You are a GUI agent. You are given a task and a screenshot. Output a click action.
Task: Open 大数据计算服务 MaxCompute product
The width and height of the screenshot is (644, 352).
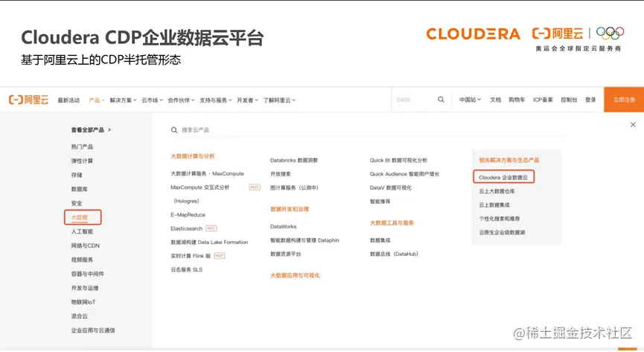click(208, 173)
